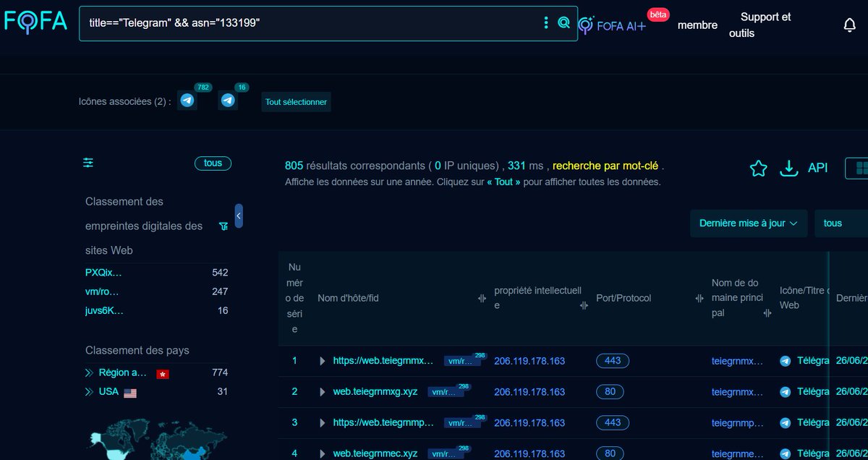Image resolution: width=868 pixels, height=460 pixels.
Task: Click Telegram favicon in row 2
Action: pyautogui.click(x=786, y=391)
